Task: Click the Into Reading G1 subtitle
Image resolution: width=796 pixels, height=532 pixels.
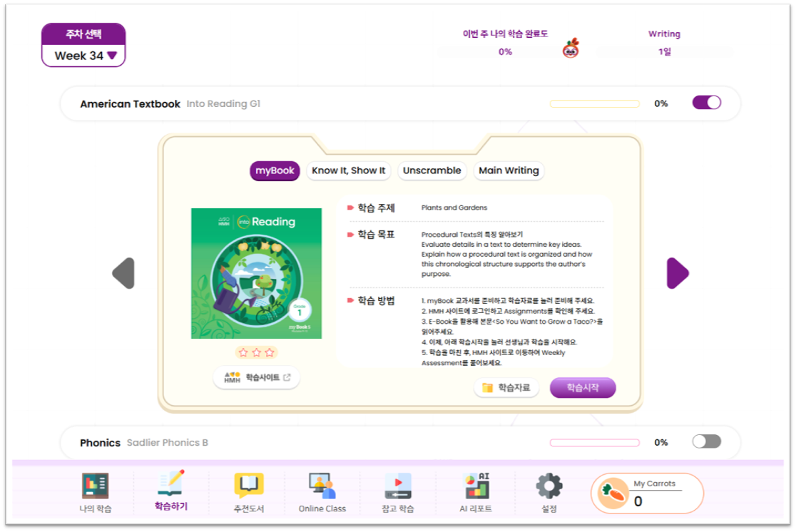Action: click(x=223, y=103)
